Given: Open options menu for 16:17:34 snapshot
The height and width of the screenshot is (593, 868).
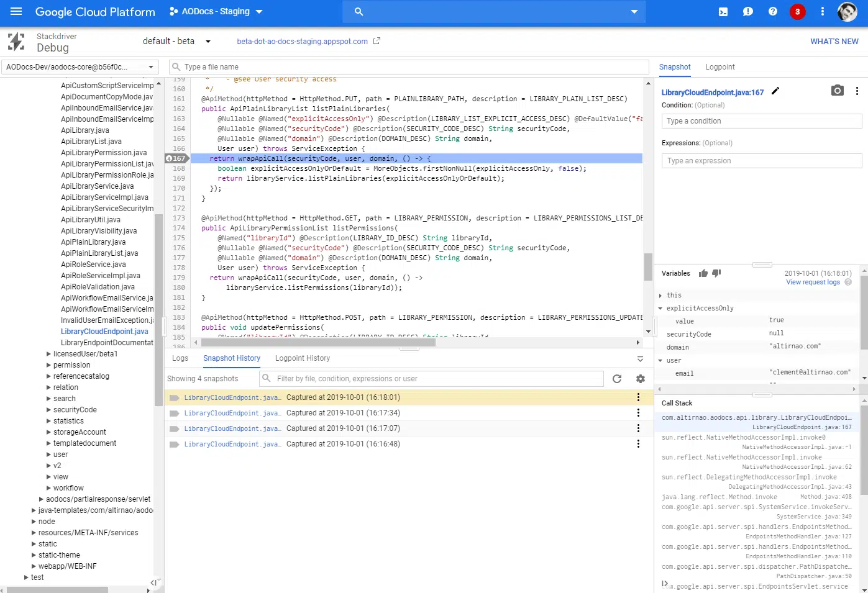Looking at the screenshot, I should click(638, 413).
